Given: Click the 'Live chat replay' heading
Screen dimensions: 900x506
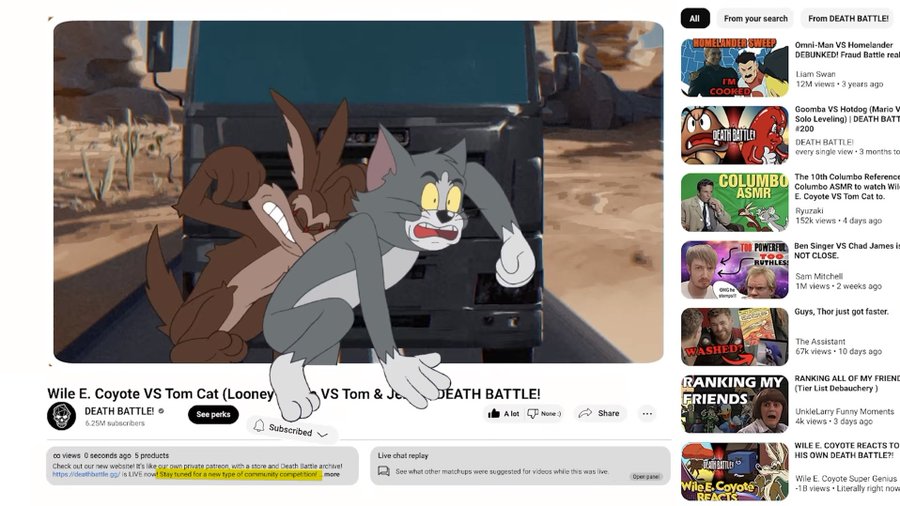Looking at the screenshot, I should [403, 456].
